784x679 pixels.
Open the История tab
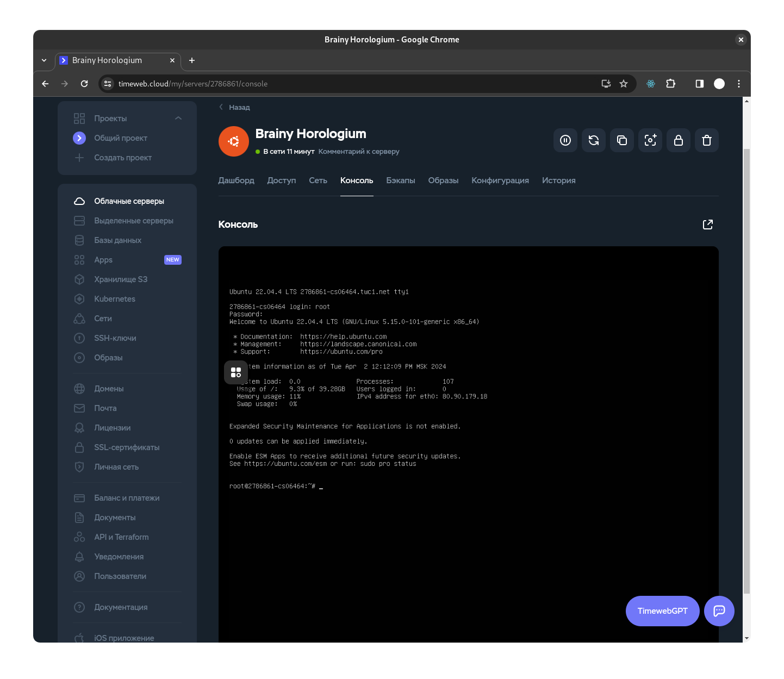pyautogui.click(x=559, y=180)
